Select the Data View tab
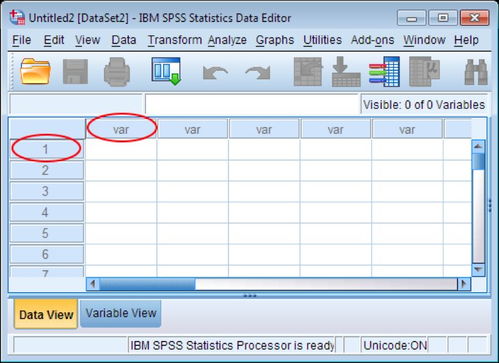The image size is (499, 363). click(x=46, y=314)
